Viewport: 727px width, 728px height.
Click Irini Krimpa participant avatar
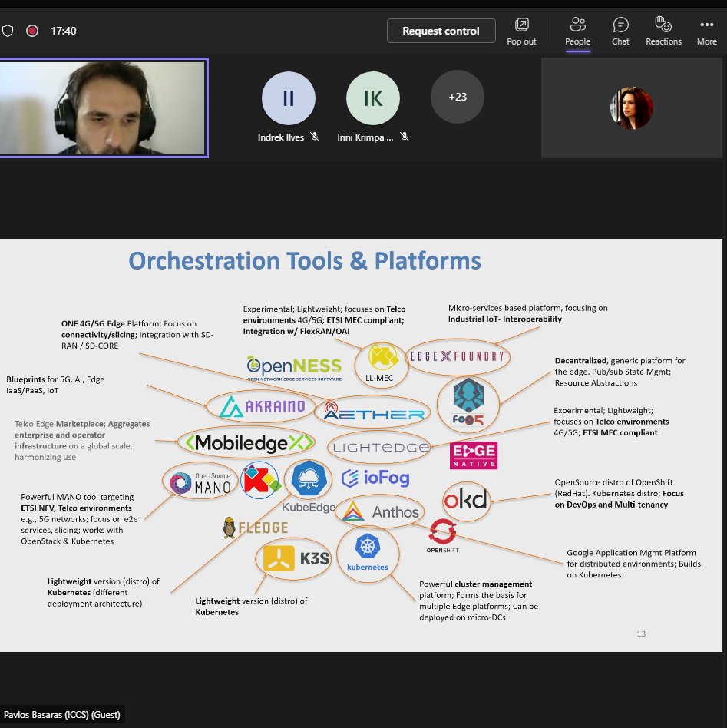tap(373, 98)
